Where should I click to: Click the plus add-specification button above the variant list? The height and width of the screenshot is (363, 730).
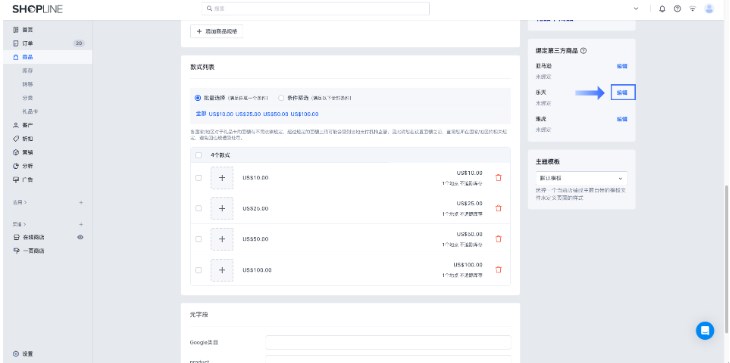tap(216, 31)
